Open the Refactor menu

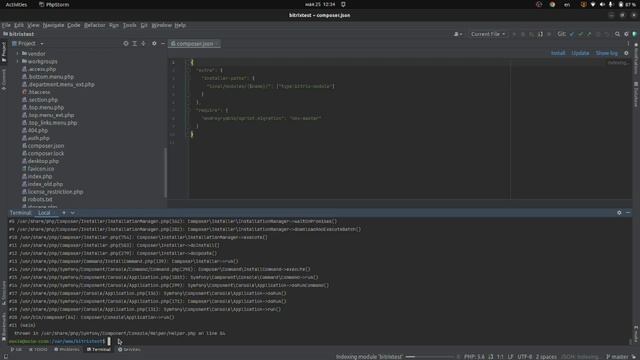tap(94, 25)
